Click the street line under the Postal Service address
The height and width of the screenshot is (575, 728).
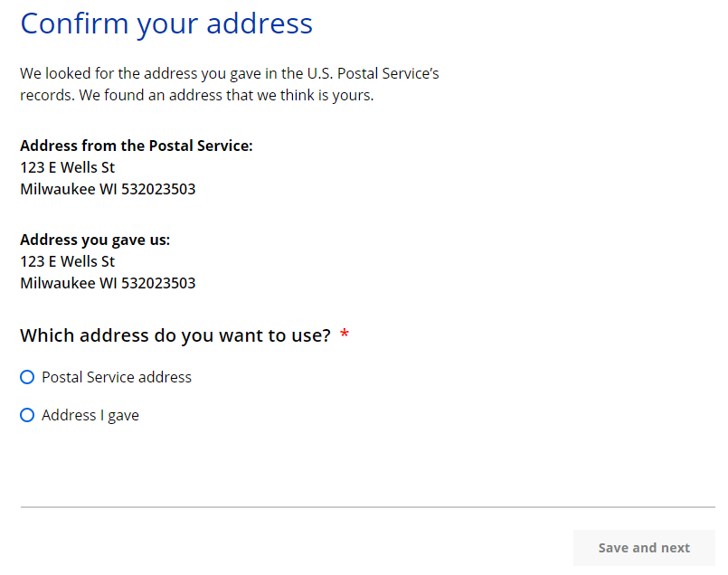(x=67, y=167)
